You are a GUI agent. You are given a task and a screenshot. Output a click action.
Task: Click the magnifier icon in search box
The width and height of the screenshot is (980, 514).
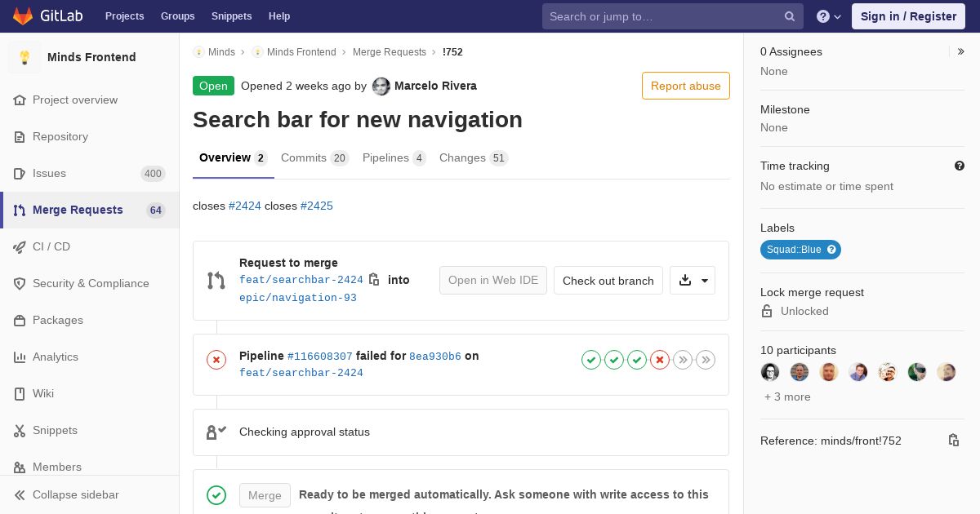pos(790,16)
